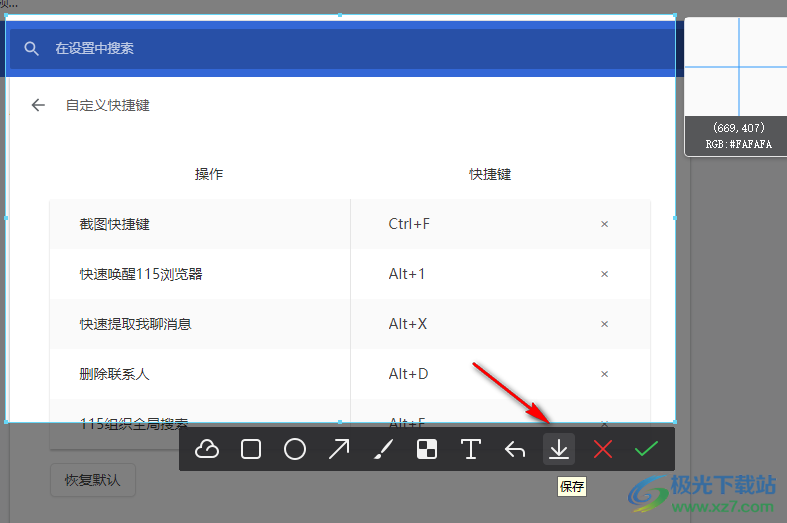Select the rectangle drawing tool

tap(250, 449)
